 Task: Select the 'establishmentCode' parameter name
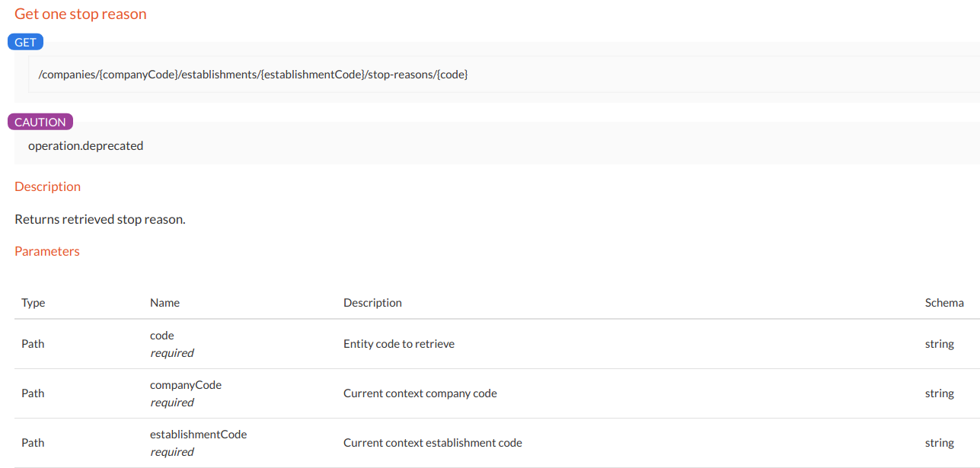[x=198, y=435]
